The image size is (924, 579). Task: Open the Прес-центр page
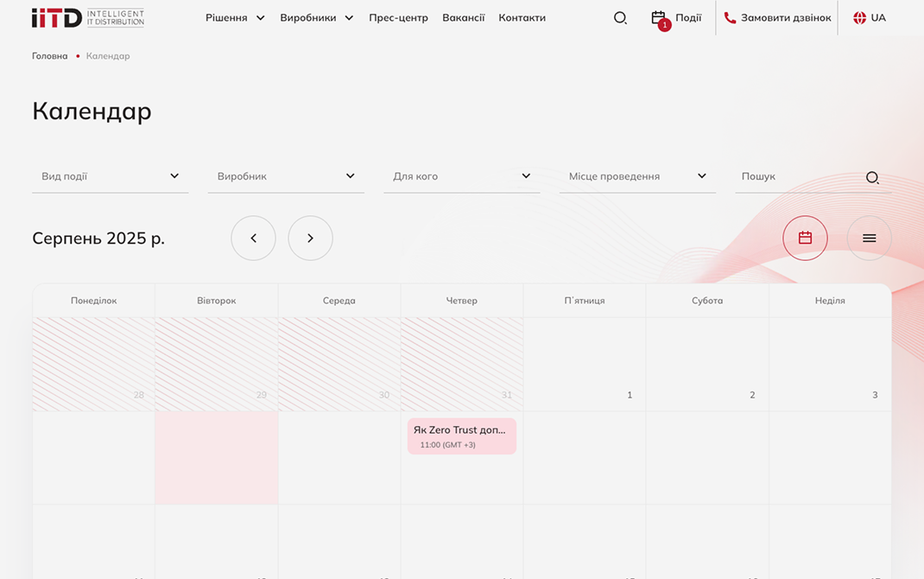[398, 18]
